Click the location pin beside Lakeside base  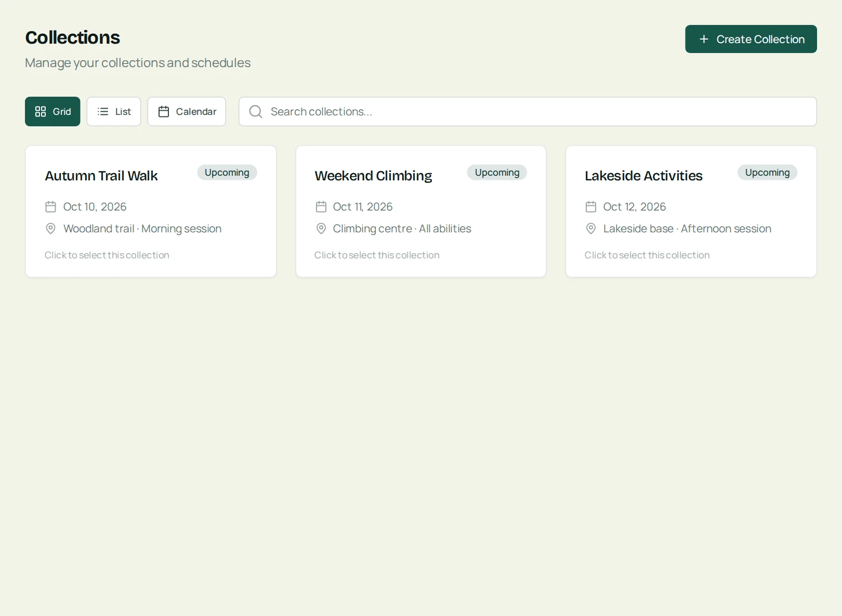[591, 228]
